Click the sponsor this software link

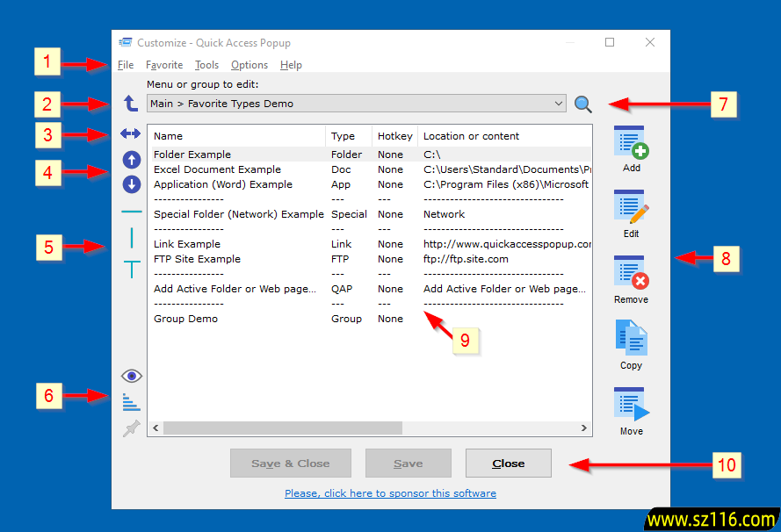click(390, 493)
